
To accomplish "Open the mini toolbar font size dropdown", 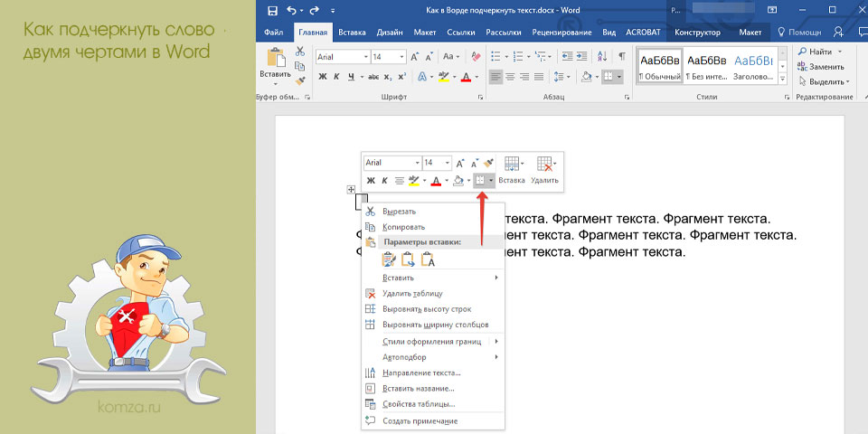I will 448,164.
